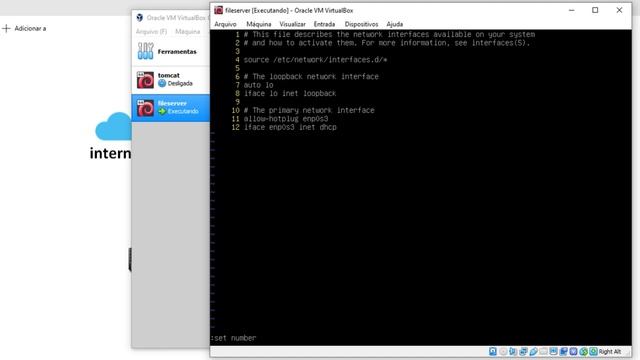Open the Máquina menu in fileserver window
This screenshot has width=640, height=360.
[258, 24]
